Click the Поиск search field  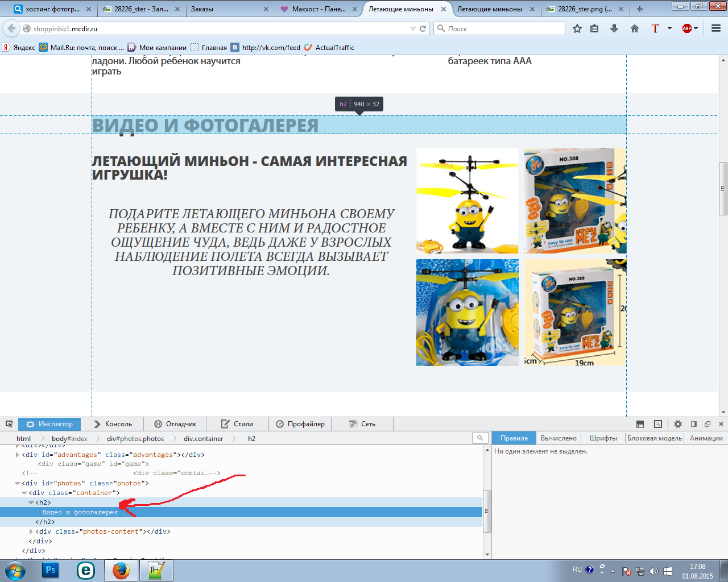click(499, 28)
